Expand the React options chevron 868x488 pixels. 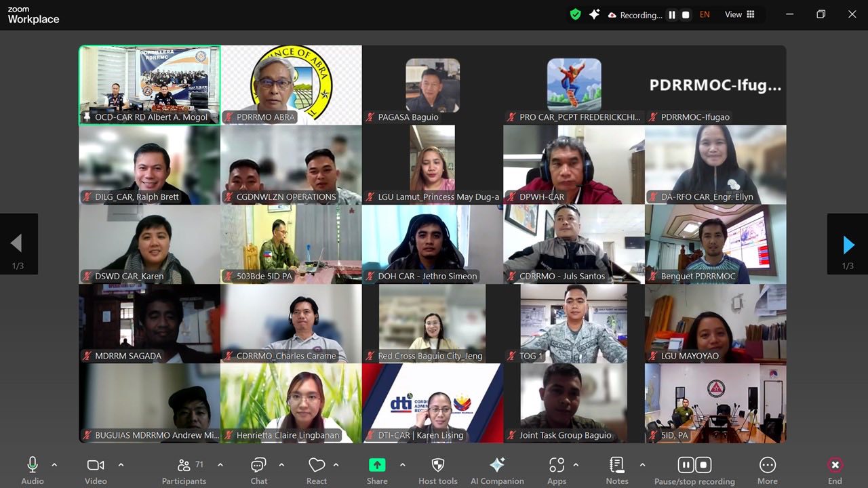point(336,465)
